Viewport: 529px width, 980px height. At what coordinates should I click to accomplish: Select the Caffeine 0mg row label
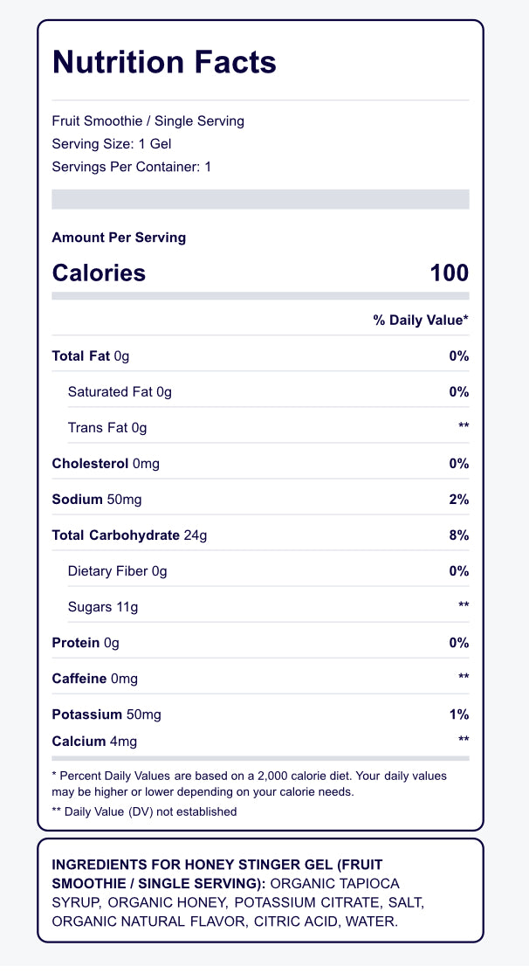(x=95, y=679)
